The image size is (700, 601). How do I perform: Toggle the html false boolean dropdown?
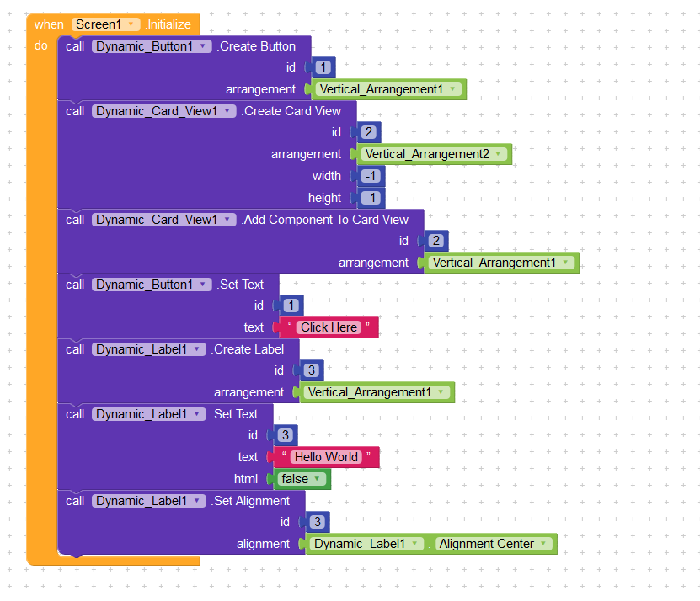317,479
